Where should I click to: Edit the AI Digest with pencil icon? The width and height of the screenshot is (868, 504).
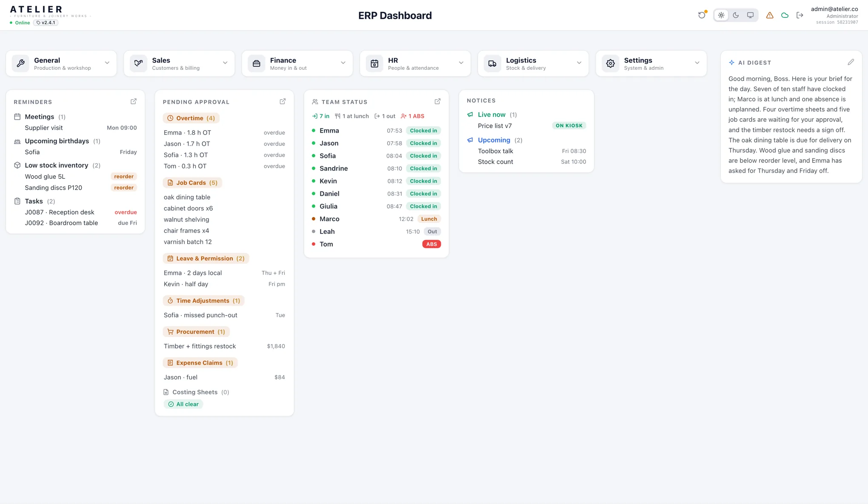[x=851, y=62]
